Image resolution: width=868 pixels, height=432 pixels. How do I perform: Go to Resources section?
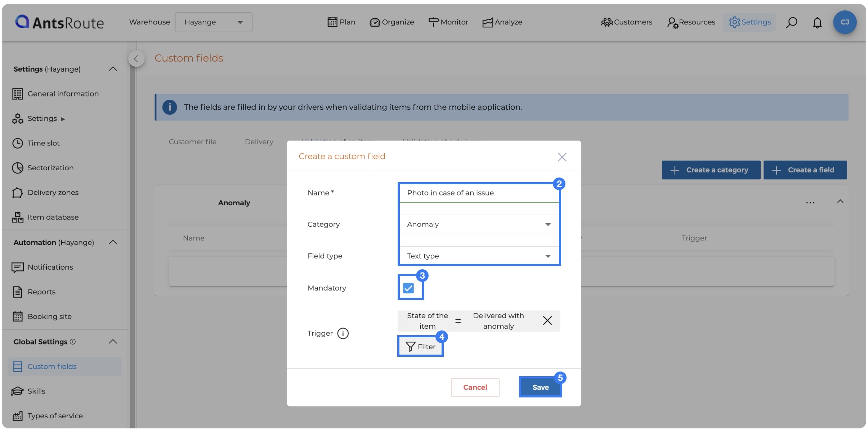pyautogui.click(x=691, y=22)
